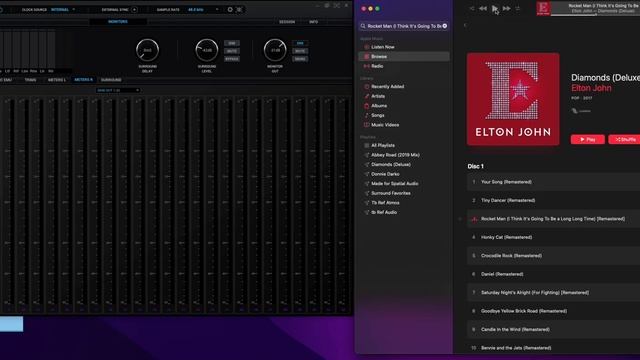Open Clock Source dropdown showing Internal
The width and height of the screenshot is (640, 360).
tap(63, 9)
